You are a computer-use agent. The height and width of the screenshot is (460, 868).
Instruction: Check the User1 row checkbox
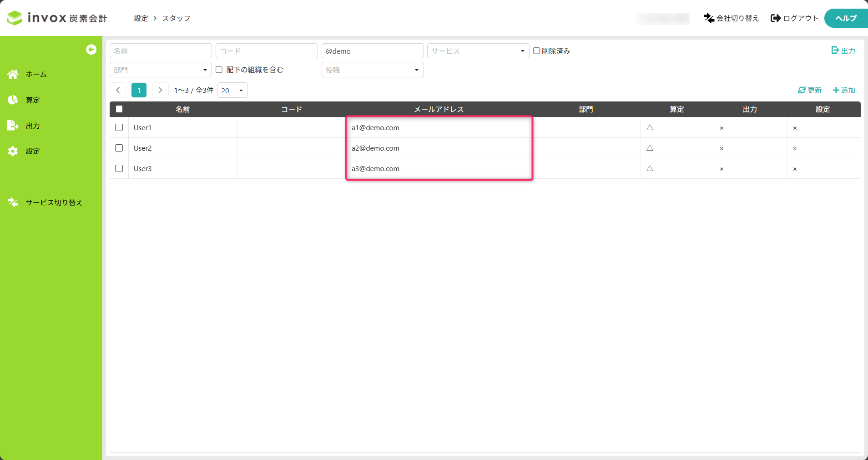tap(119, 127)
